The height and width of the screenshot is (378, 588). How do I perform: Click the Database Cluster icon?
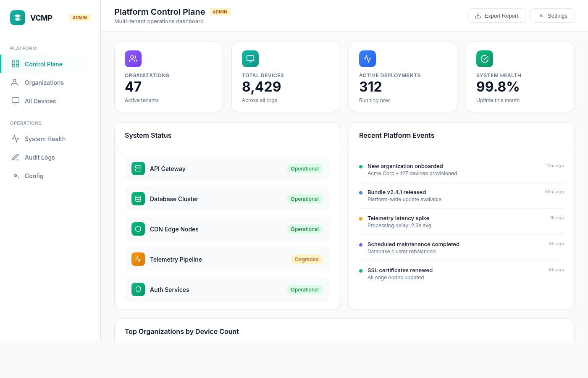point(138,199)
